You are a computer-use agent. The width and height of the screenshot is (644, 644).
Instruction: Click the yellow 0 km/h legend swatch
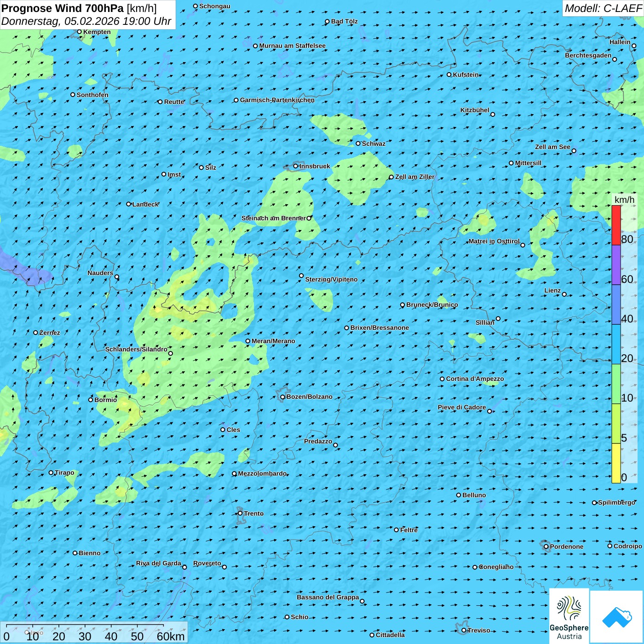616,463
